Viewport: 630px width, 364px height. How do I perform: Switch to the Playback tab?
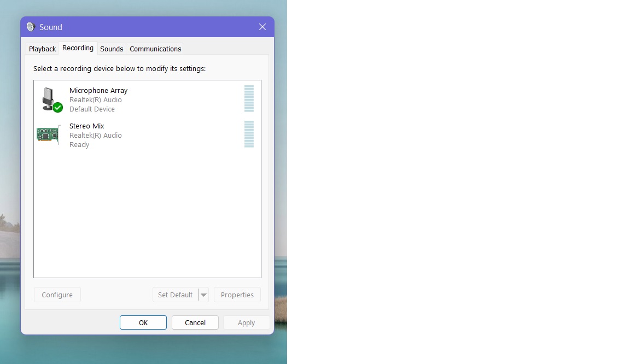click(42, 49)
